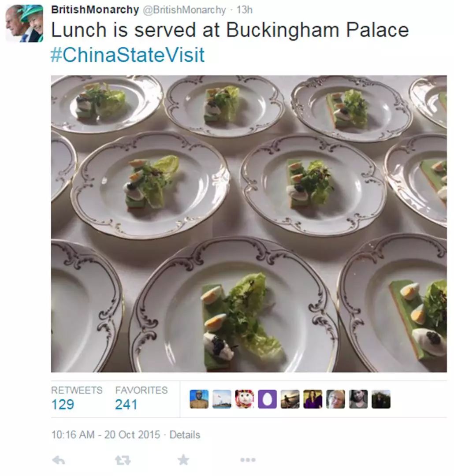
Task: Open the more options ellipsis menu
Action: tap(248, 460)
